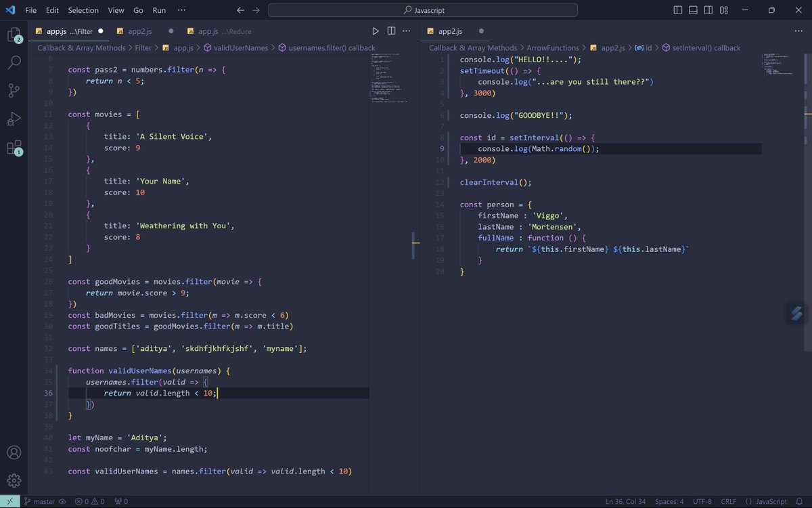
Task: Toggle the primary side bar
Action: click(x=678, y=10)
